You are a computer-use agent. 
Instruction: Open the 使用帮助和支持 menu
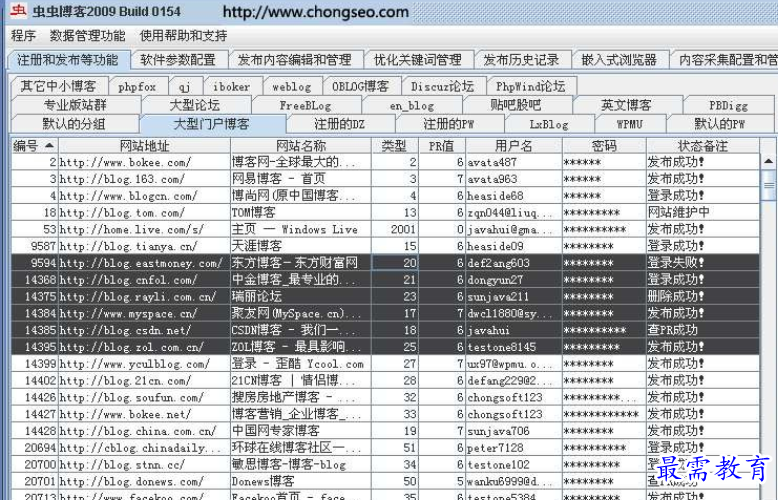pos(183,36)
